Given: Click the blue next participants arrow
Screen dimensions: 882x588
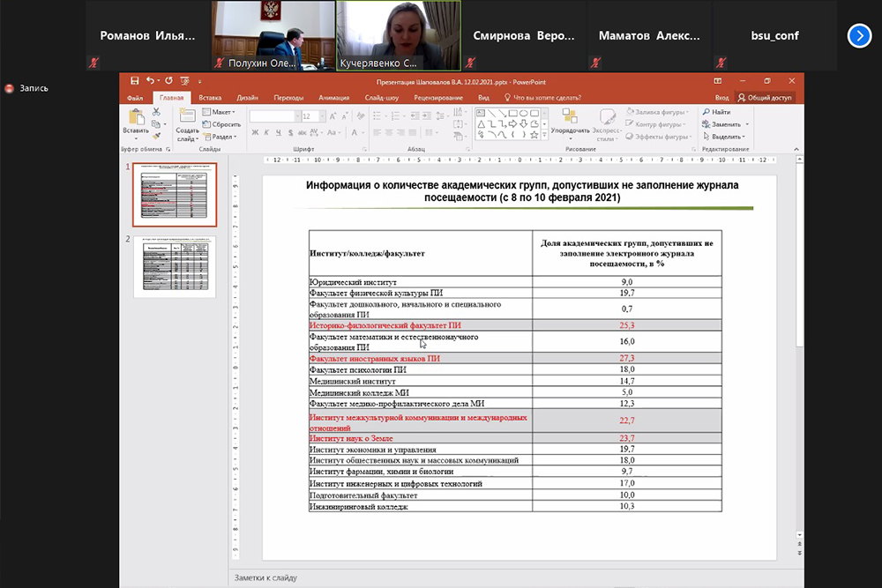Looking at the screenshot, I should (x=859, y=35).
